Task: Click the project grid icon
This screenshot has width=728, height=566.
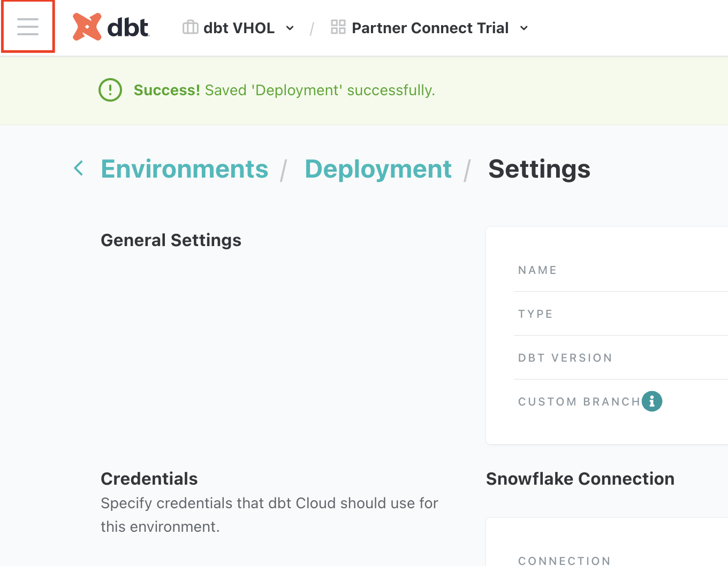Action: [x=338, y=27]
